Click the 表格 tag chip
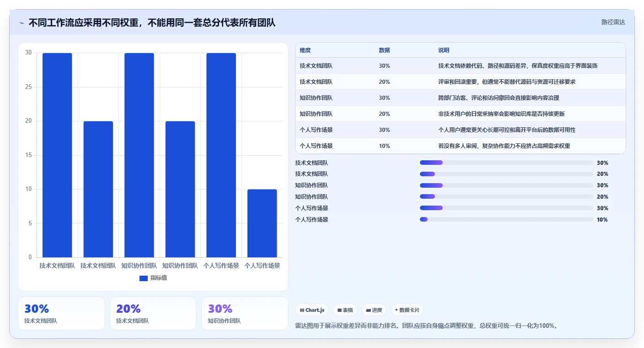The image size is (644, 348). pos(345,310)
